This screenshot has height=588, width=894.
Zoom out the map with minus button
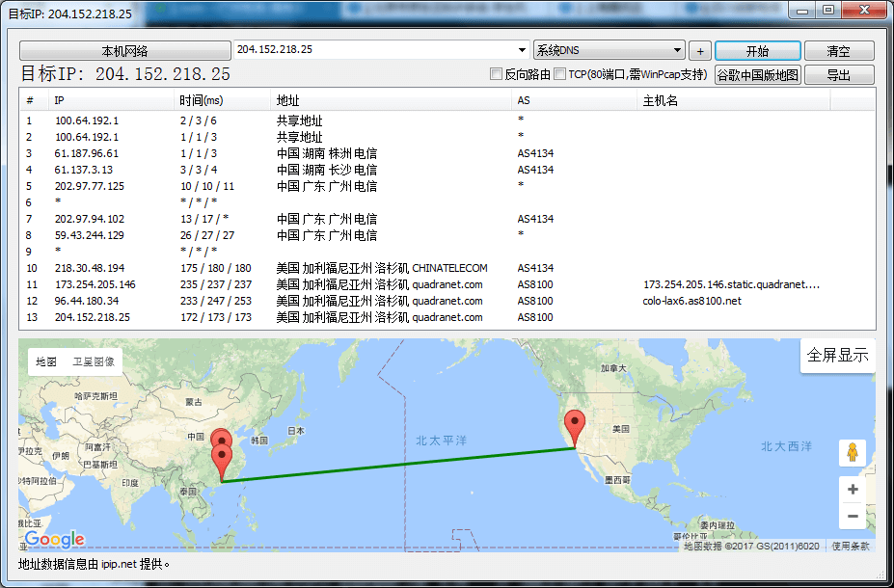tap(852, 517)
